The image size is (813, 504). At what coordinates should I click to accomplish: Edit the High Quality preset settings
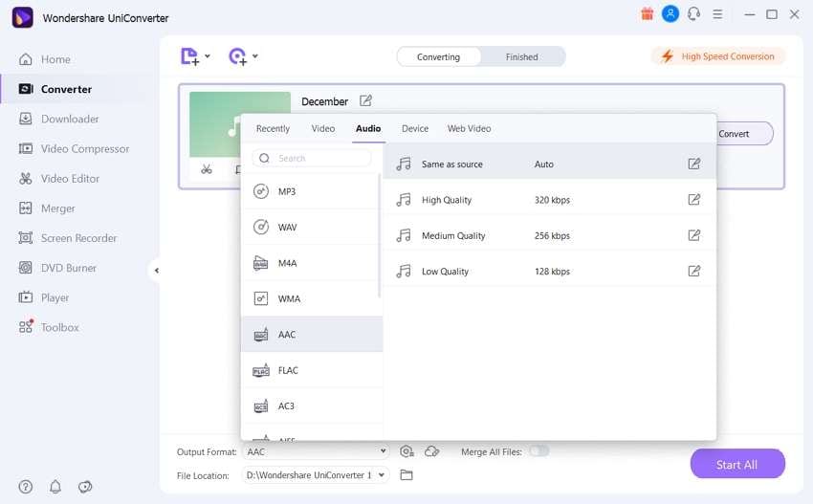pos(693,200)
